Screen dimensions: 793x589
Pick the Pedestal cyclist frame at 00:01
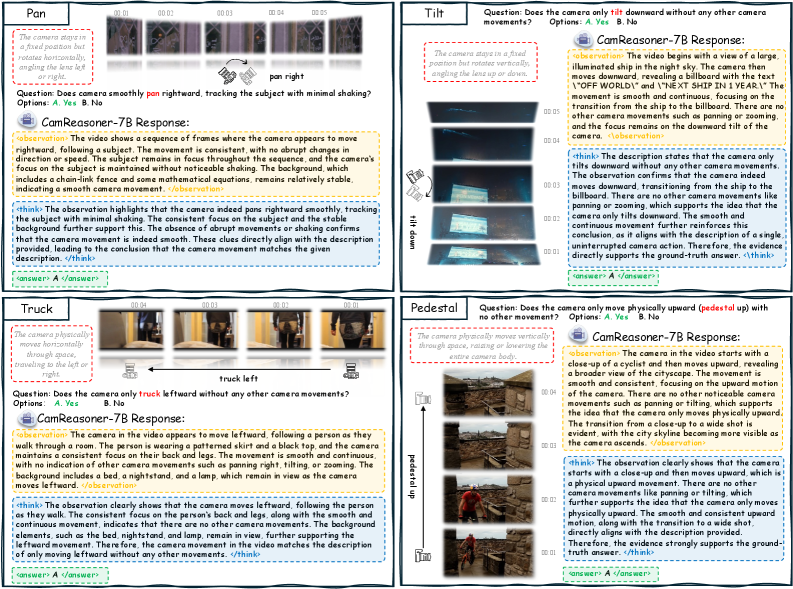pyautogui.click(x=488, y=553)
